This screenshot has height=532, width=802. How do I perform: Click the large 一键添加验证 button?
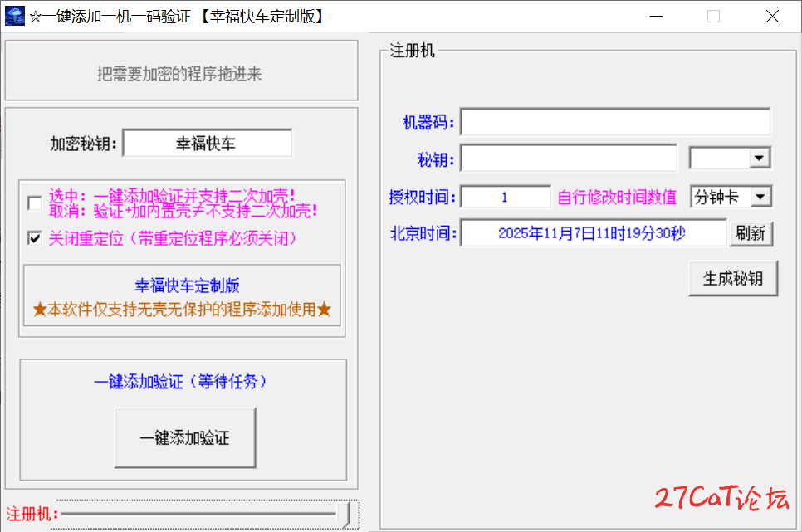click(184, 438)
